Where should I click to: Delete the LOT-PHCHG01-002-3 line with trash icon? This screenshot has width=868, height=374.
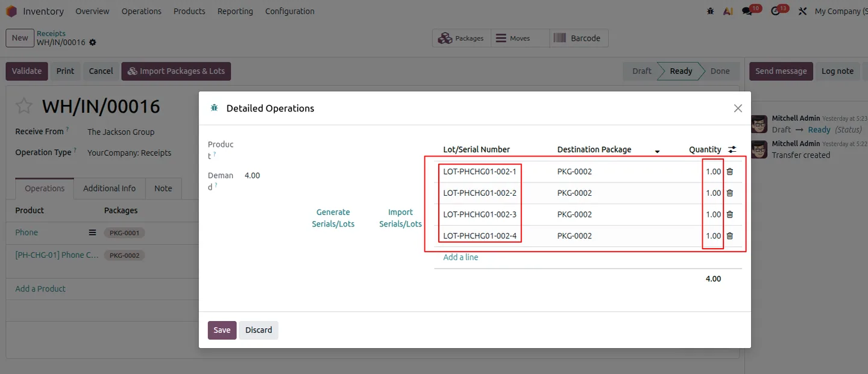pyautogui.click(x=729, y=214)
